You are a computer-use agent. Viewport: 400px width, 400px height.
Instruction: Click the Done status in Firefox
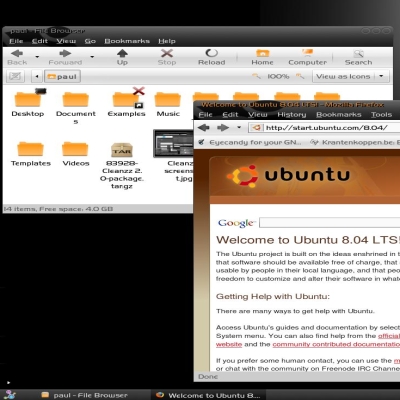click(x=208, y=377)
